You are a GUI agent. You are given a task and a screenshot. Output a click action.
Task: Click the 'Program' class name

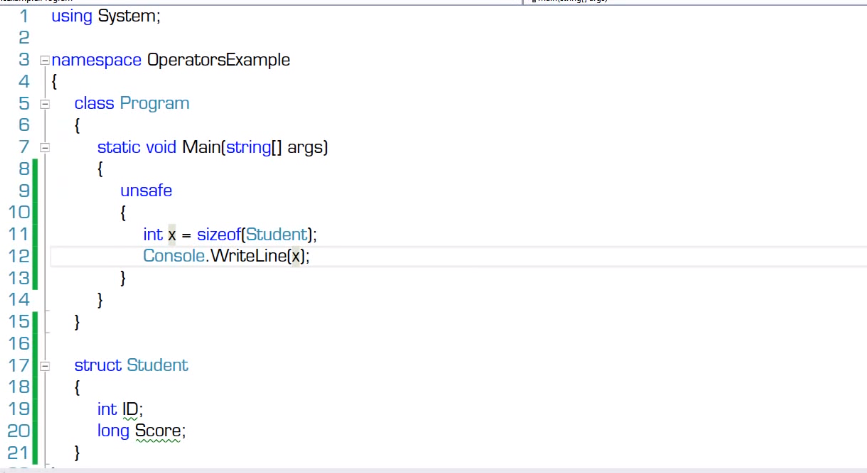tap(155, 103)
